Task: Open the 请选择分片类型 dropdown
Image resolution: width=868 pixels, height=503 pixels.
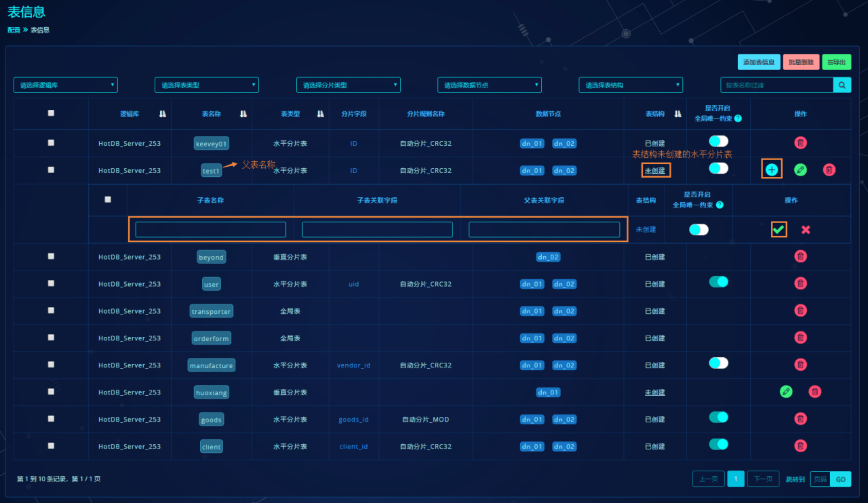Action: click(348, 85)
